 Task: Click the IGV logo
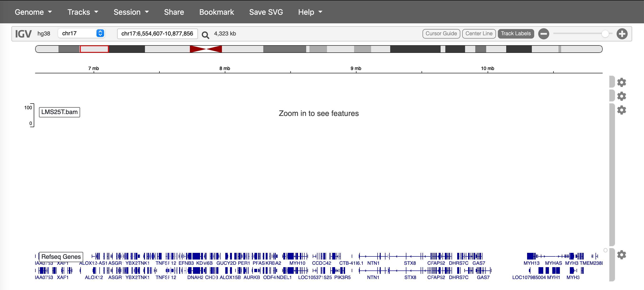point(23,34)
